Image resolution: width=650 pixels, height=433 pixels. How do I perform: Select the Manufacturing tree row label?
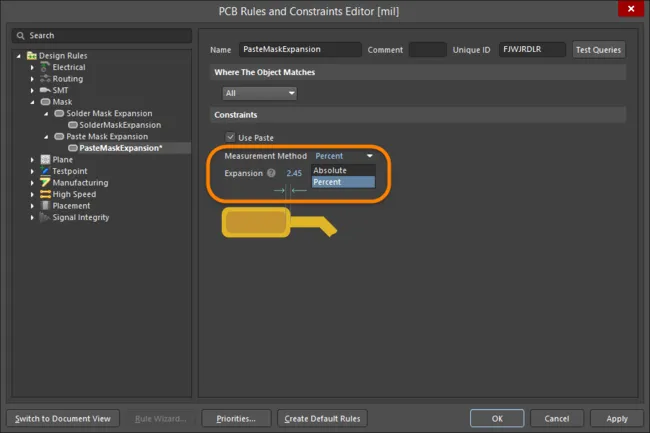pyautogui.click(x=80, y=183)
